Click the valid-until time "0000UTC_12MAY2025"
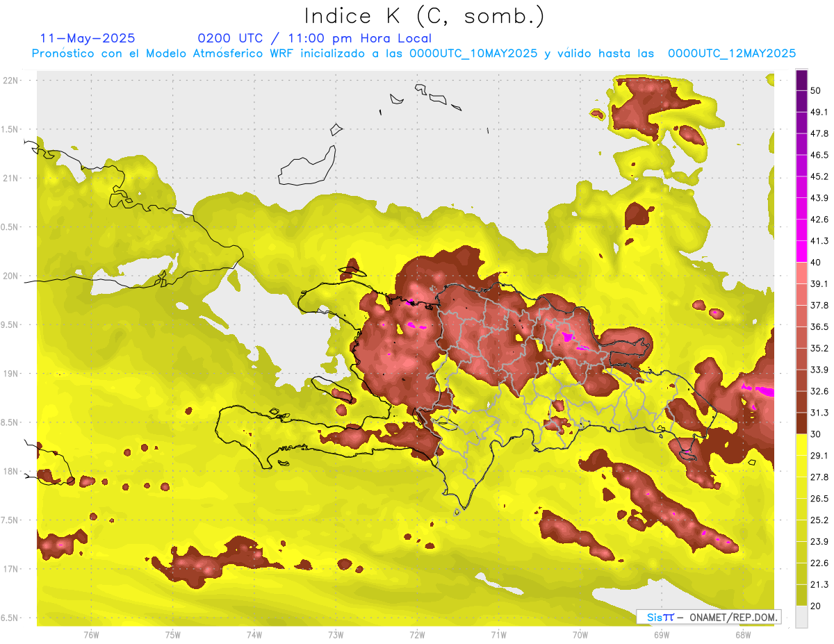This screenshot has width=834, height=644. click(x=732, y=53)
